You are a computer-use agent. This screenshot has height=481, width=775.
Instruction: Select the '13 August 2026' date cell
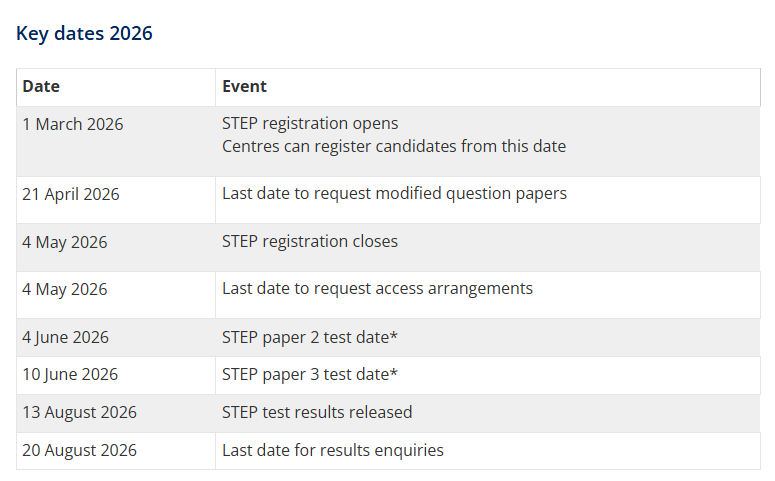pos(80,412)
